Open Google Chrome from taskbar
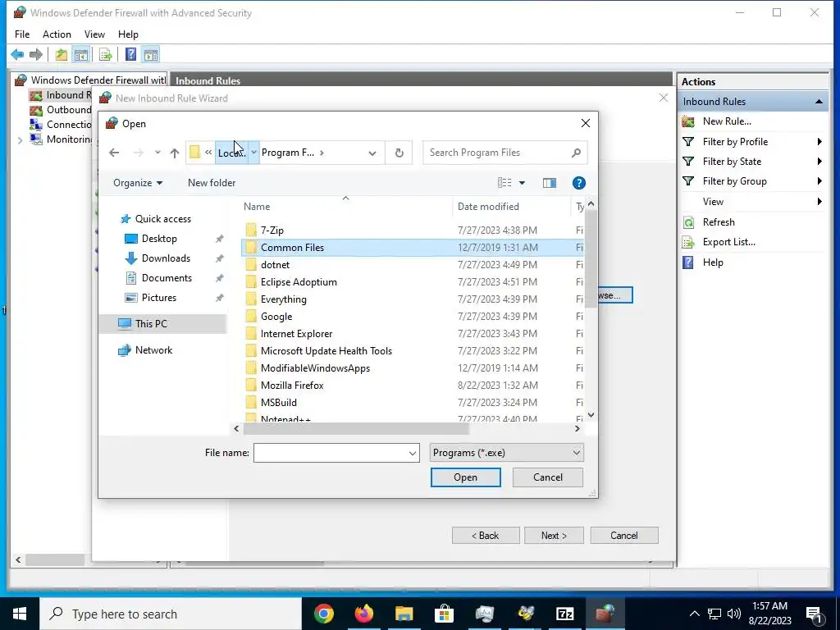Viewport: 840px width, 630px height. coord(323,614)
